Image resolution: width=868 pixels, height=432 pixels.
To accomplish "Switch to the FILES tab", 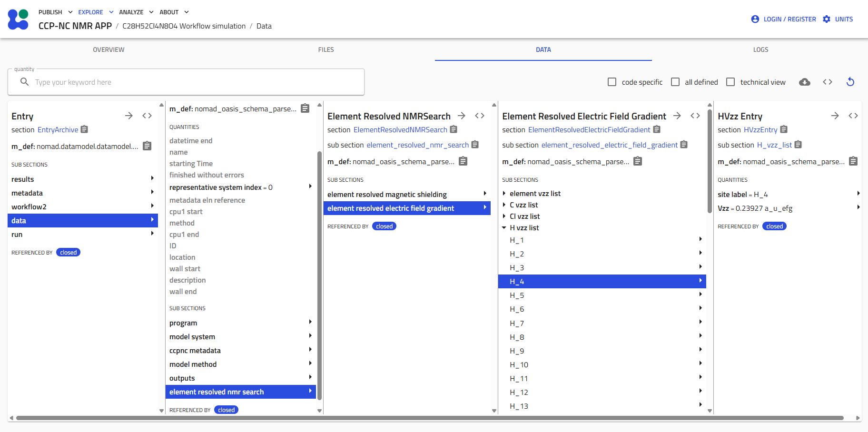I will (326, 49).
